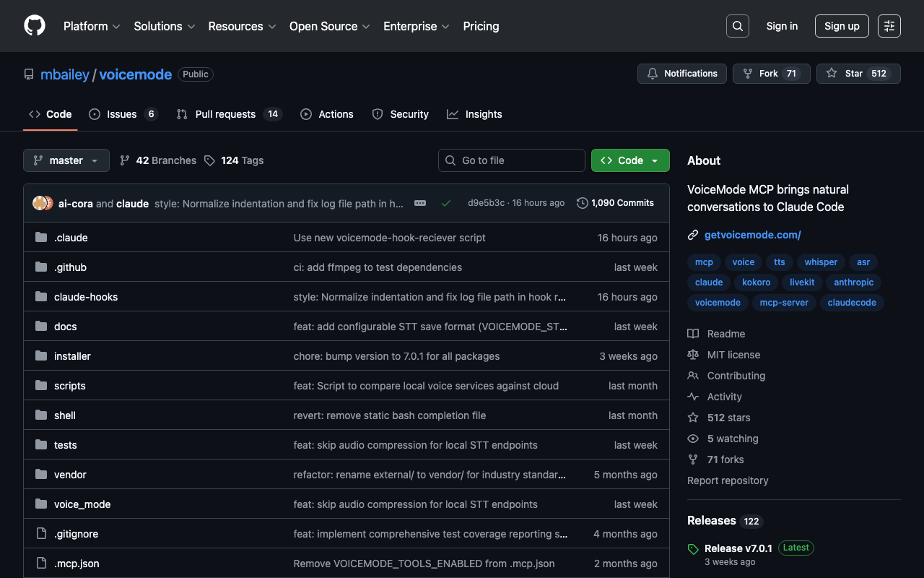
Task: Open the getvoicemode.com link
Action: (x=752, y=235)
